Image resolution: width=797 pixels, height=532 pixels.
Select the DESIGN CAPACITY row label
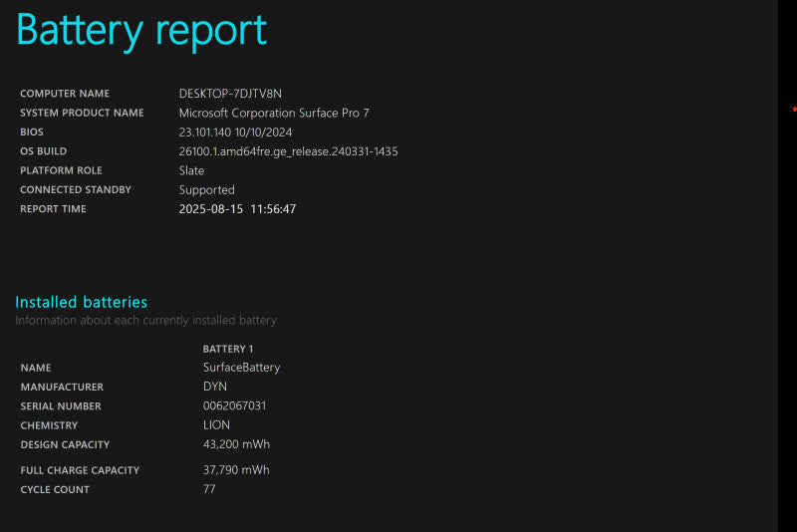coord(65,444)
